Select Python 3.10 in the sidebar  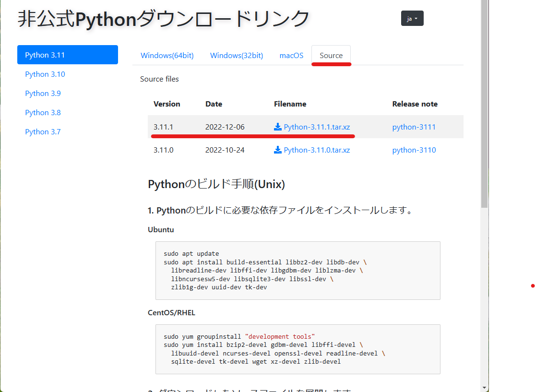pos(45,74)
